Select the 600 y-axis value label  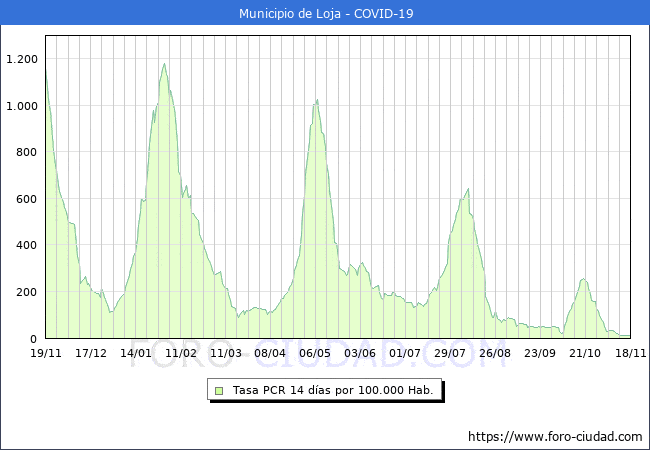(26, 199)
